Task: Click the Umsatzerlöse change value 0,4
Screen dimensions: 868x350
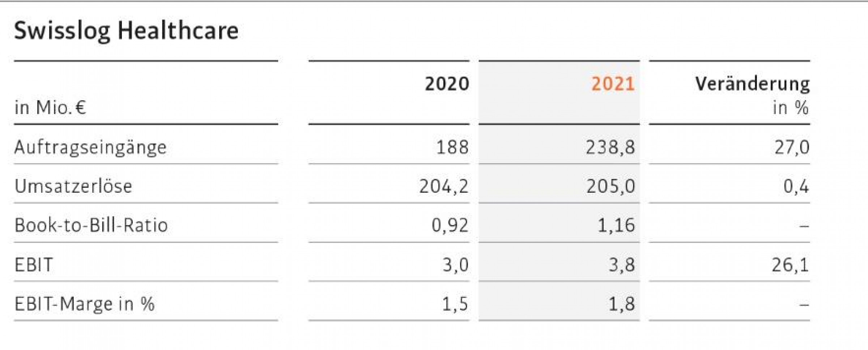Action: pos(796,187)
